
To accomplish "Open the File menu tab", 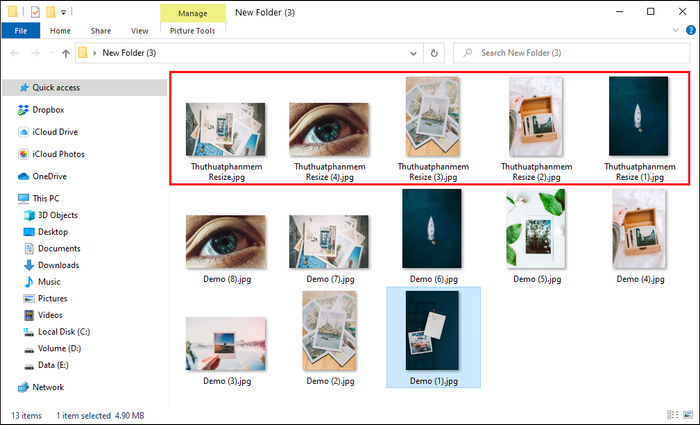I will coord(21,30).
